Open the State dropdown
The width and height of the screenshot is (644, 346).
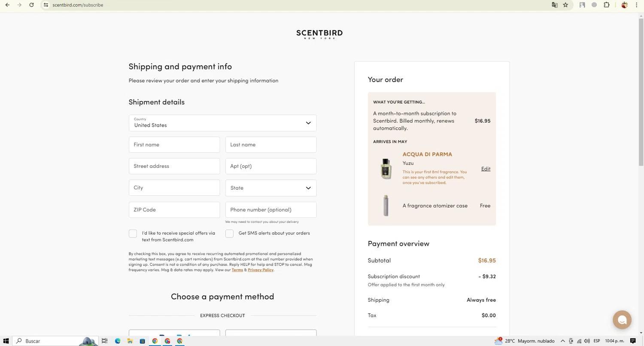[x=271, y=188]
